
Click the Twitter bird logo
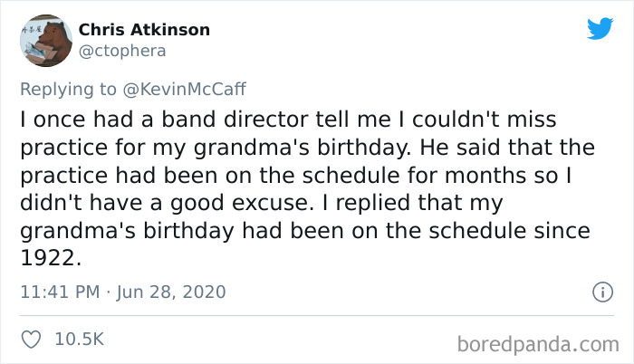click(x=600, y=28)
